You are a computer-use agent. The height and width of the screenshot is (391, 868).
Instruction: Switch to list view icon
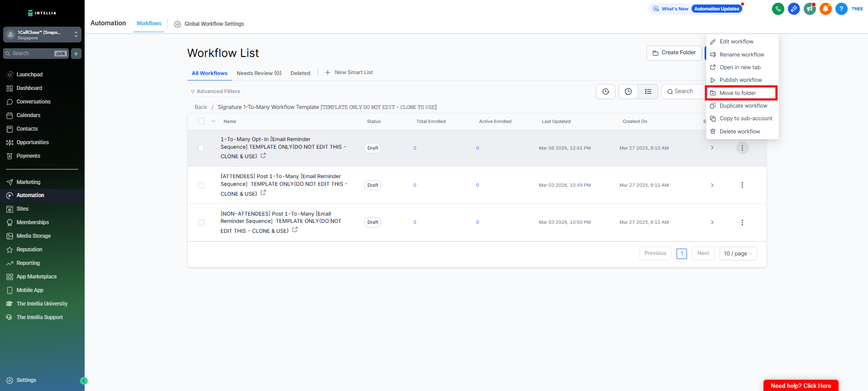point(648,92)
